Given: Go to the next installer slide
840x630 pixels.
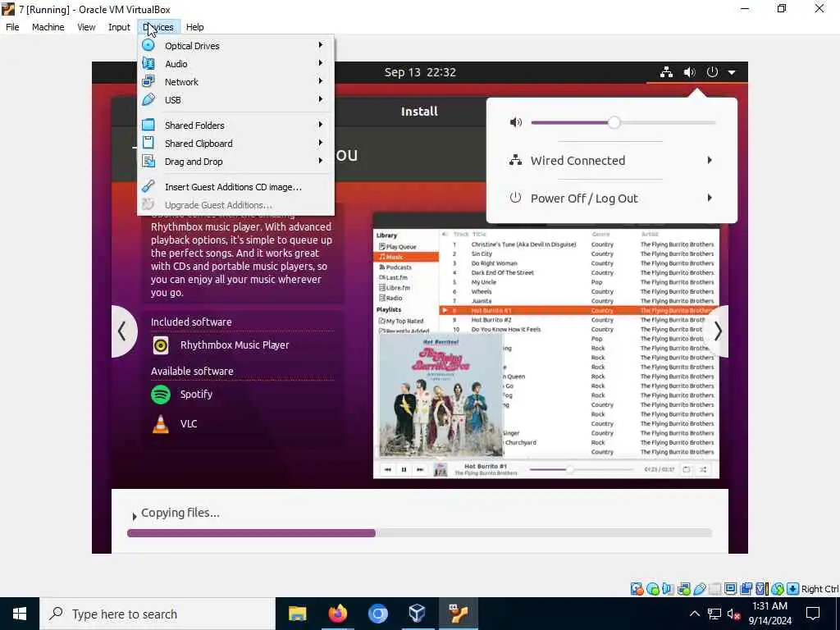Looking at the screenshot, I should click(x=717, y=331).
